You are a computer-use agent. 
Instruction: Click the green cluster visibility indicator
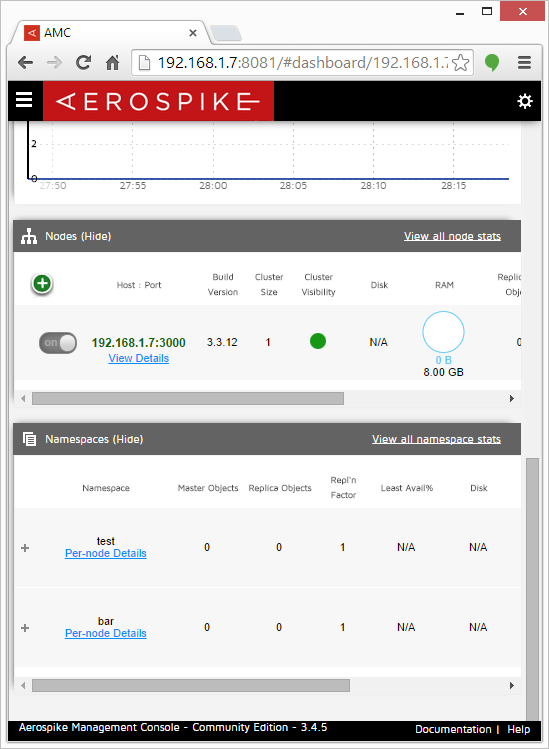(318, 341)
